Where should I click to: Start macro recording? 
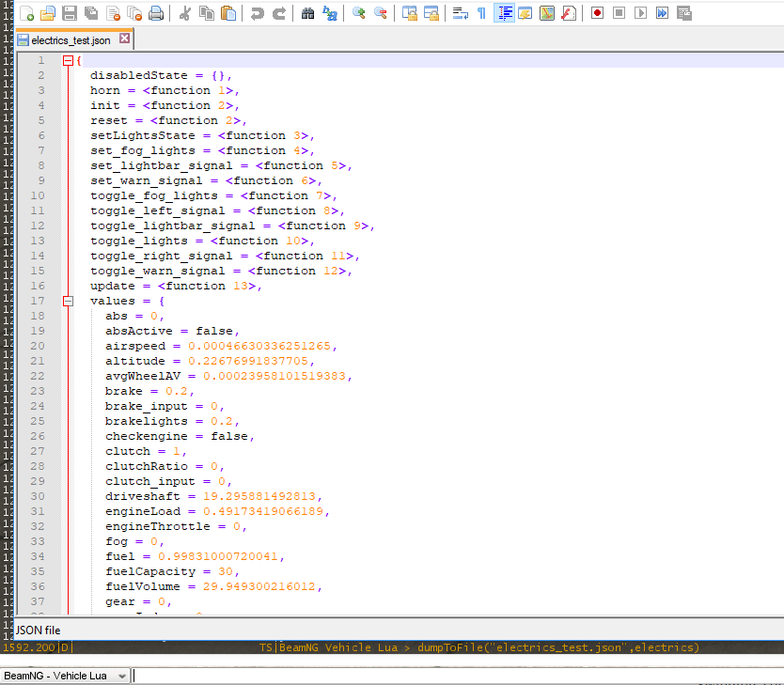597,13
